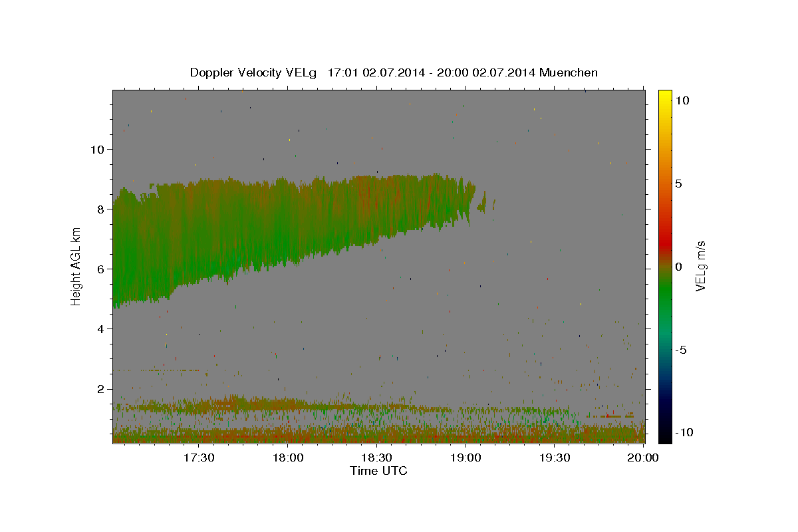Click the 'Time UTC' axis label
Screen dimensions: 798x532
378,471
